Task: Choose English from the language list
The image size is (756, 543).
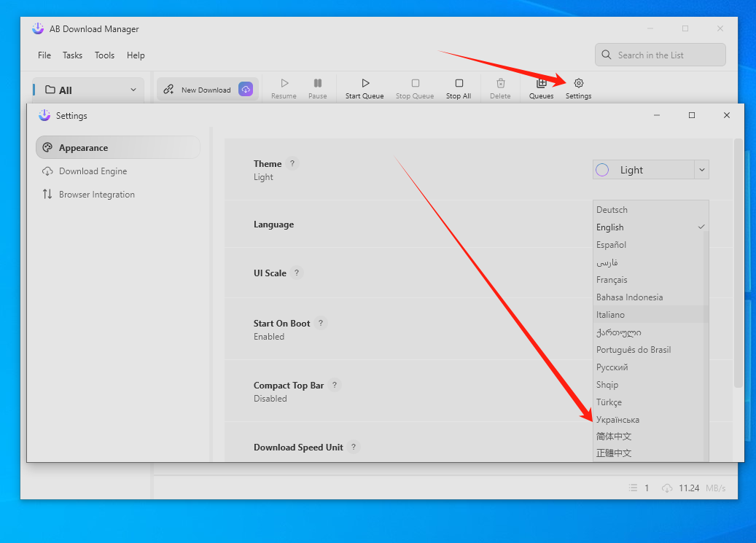Action: point(650,227)
